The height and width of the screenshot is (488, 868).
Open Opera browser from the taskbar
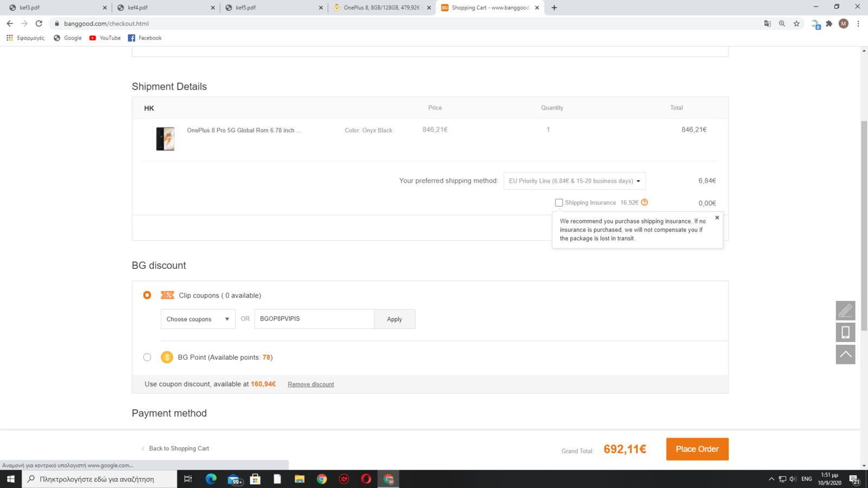coord(366,479)
